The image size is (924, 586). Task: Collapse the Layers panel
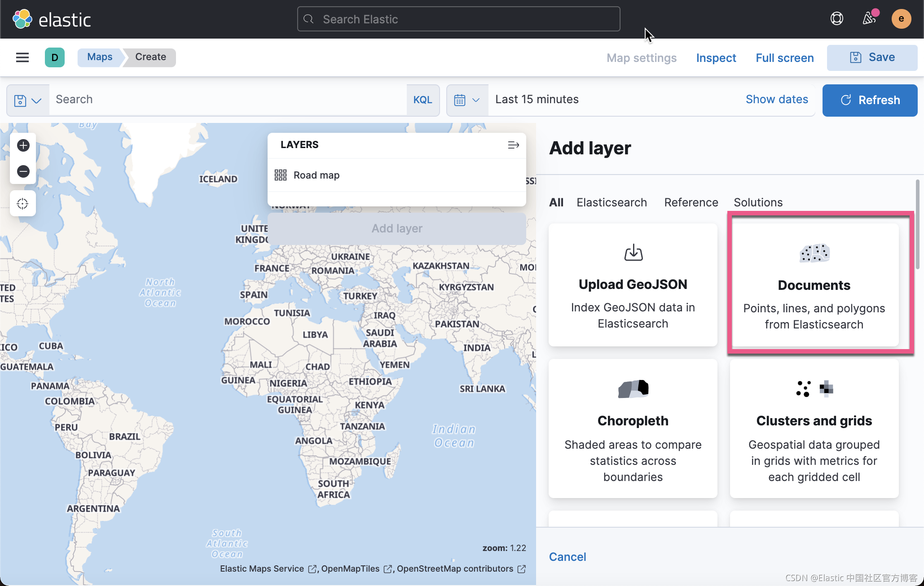tap(513, 145)
